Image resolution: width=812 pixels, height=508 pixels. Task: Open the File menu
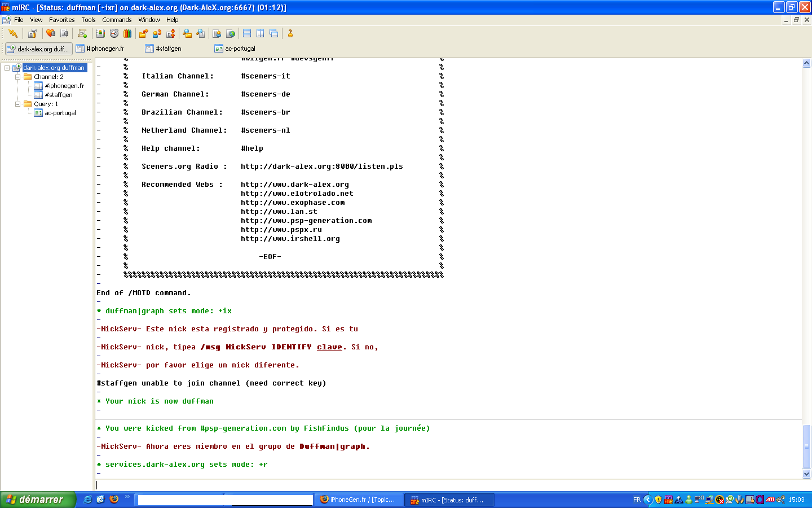(x=19, y=20)
